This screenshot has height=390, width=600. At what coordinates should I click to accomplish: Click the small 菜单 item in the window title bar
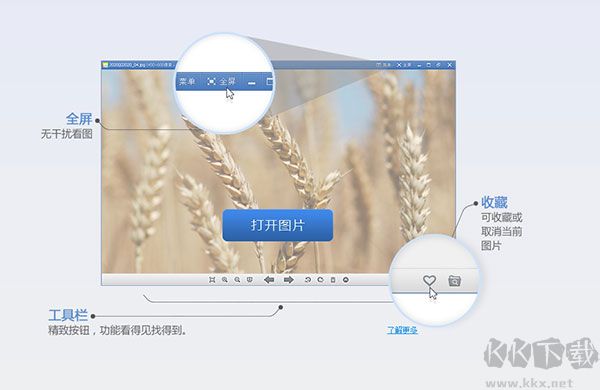[x=384, y=65]
